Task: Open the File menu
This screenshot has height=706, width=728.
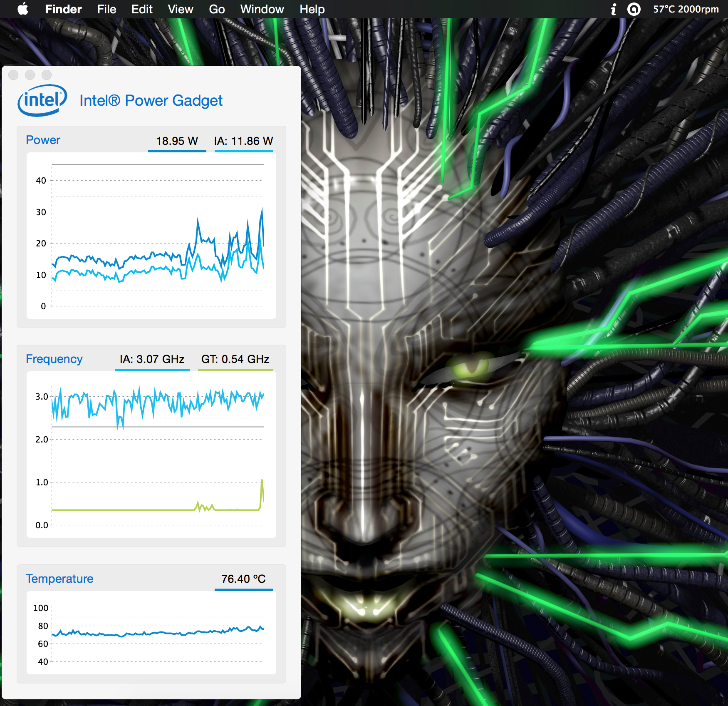Action: point(106,9)
